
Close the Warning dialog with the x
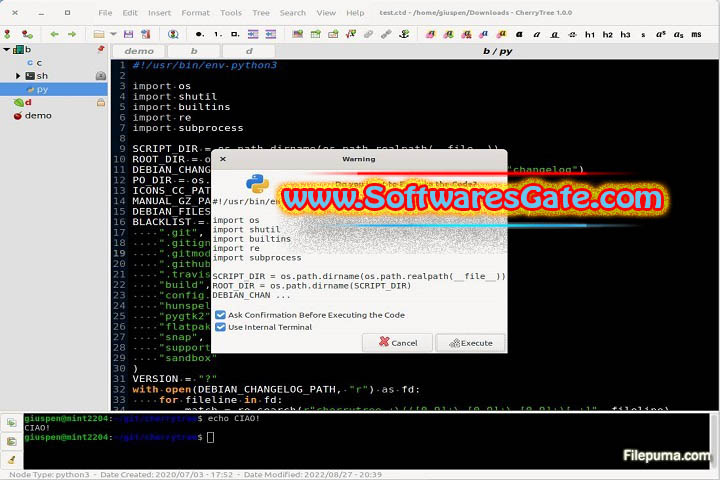[x=223, y=159]
